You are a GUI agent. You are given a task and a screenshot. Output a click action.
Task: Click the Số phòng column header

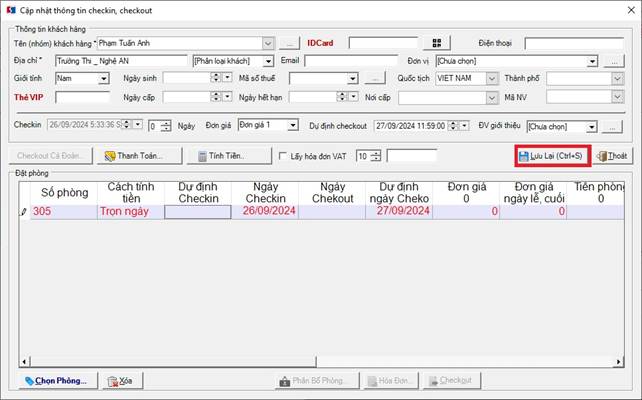pos(64,192)
